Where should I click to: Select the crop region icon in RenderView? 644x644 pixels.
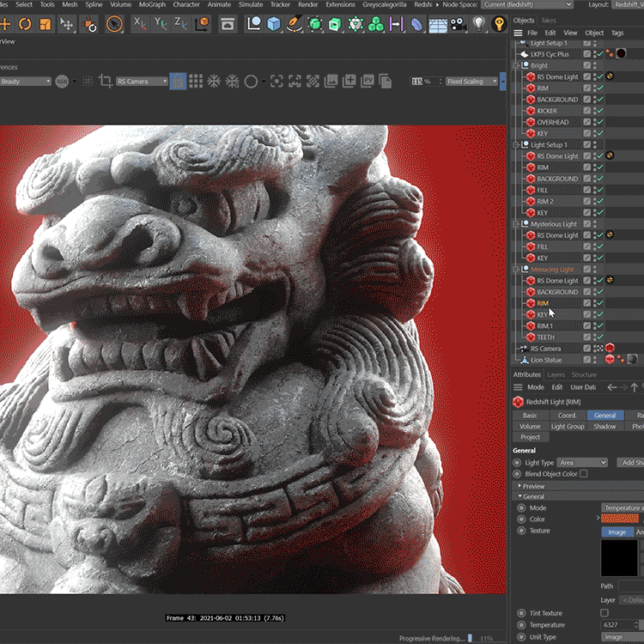coord(106,82)
